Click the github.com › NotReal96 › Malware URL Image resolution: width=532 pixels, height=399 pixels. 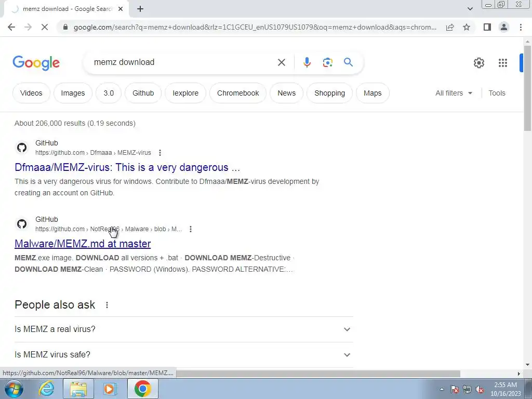(109, 229)
